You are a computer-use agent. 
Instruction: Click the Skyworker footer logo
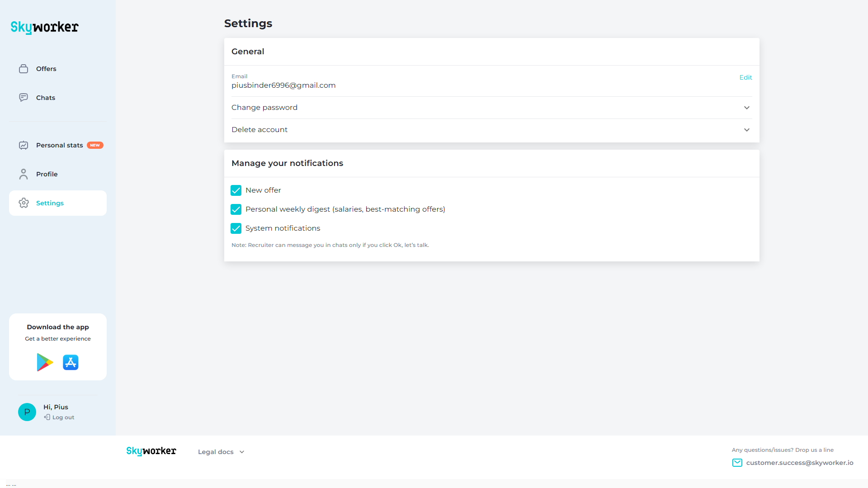(151, 451)
